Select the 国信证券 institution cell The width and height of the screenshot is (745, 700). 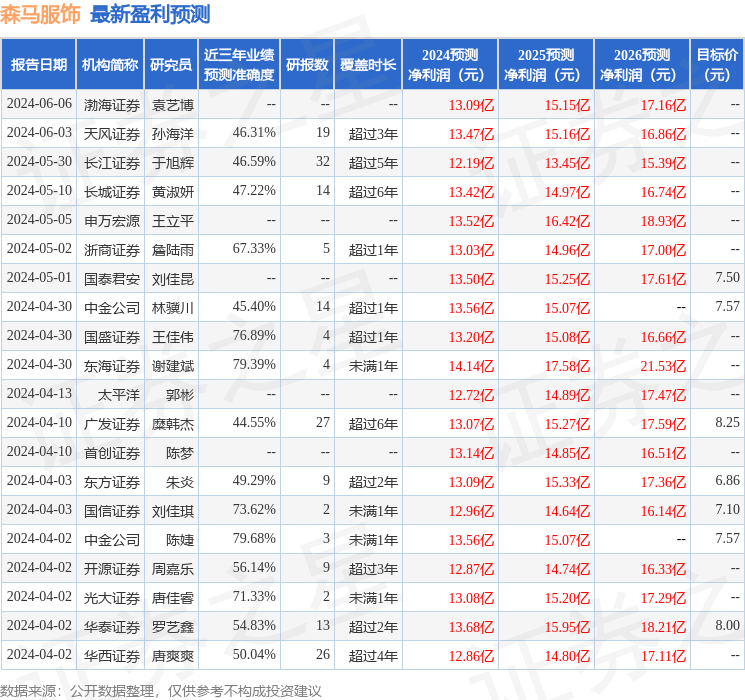pyautogui.click(x=112, y=511)
